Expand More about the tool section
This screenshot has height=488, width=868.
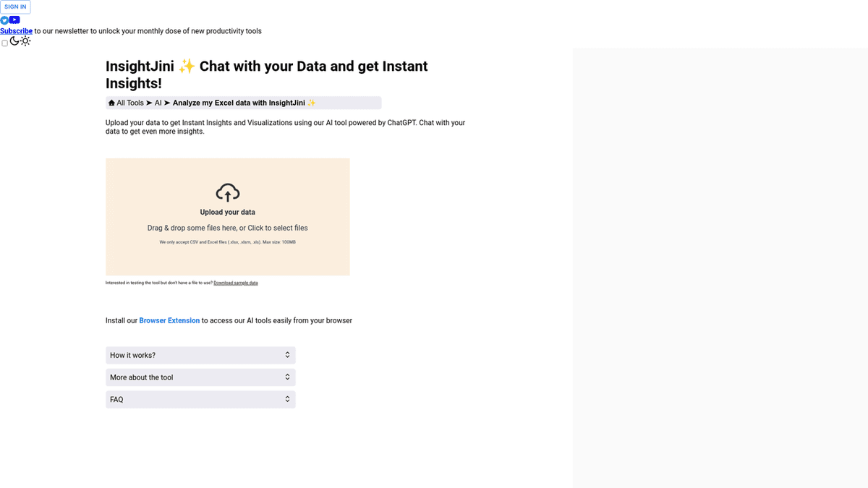[200, 377]
